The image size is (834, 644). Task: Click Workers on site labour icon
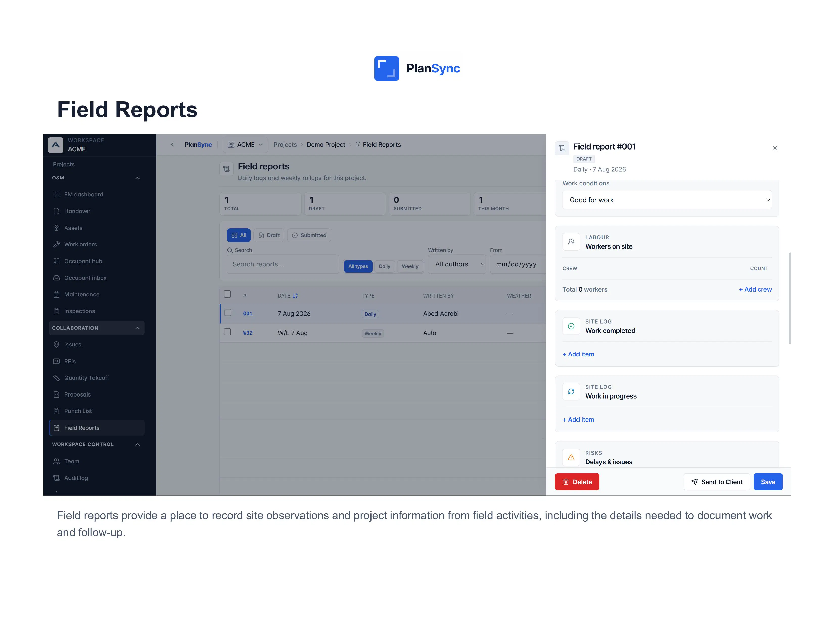(571, 242)
